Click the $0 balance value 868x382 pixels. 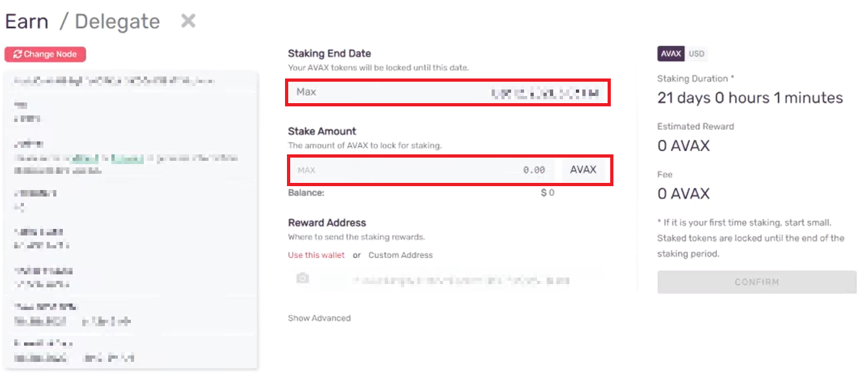(x=547, y=193)
